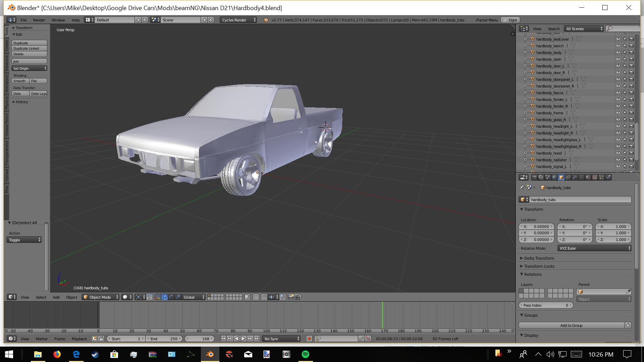The height and width of the screenshot is (362, 644).
Task: Toggle the Ogre checkbox in the top bar
Action: pos(505,20)
